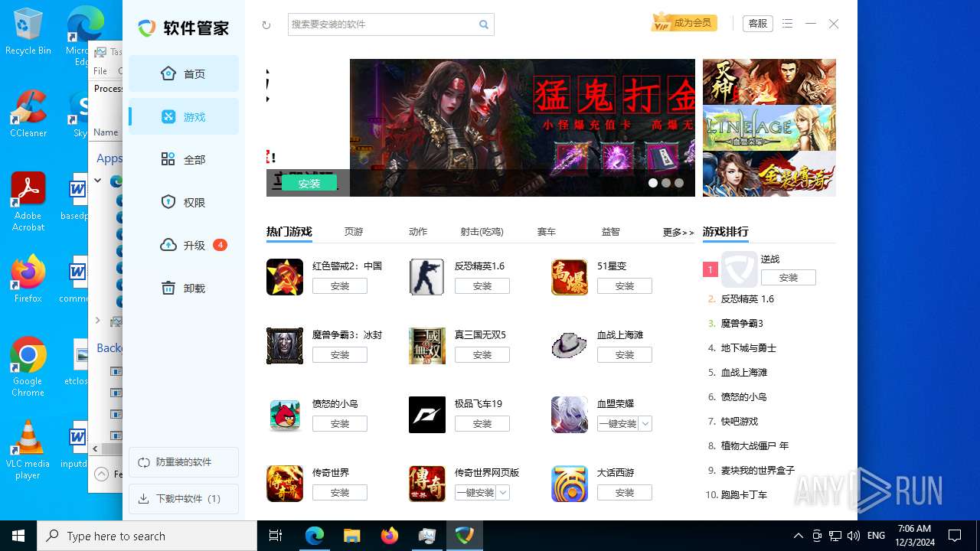Click the 极品飞车19 game icon
Screen dimensions: 980x551
point(427,415)
